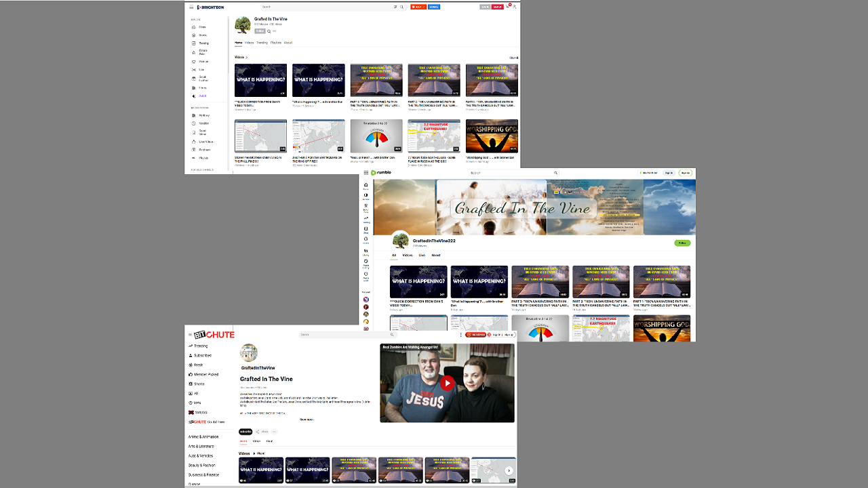The height and width of the screenshot is (488, 868).
Task: Switch to Rumble channel Videos tab
Action: [408, 256]
